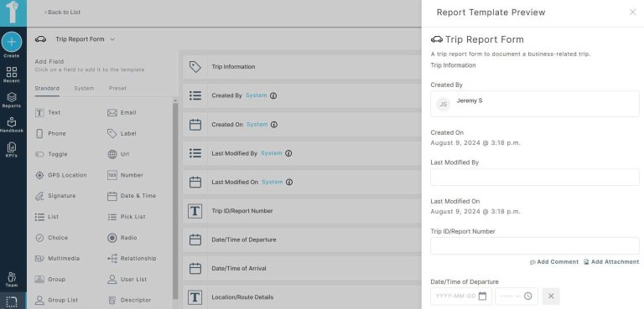This screenshot has height=309, width=644.
Task: Click the bottom dashed-square sidebar icon
Action: [12, 301]
